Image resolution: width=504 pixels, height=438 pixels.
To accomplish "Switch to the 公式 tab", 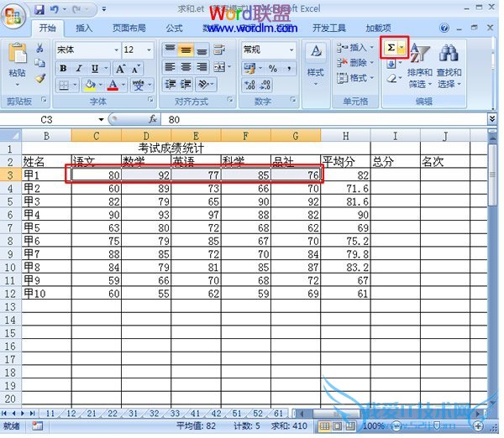I will tap(174, 29).
